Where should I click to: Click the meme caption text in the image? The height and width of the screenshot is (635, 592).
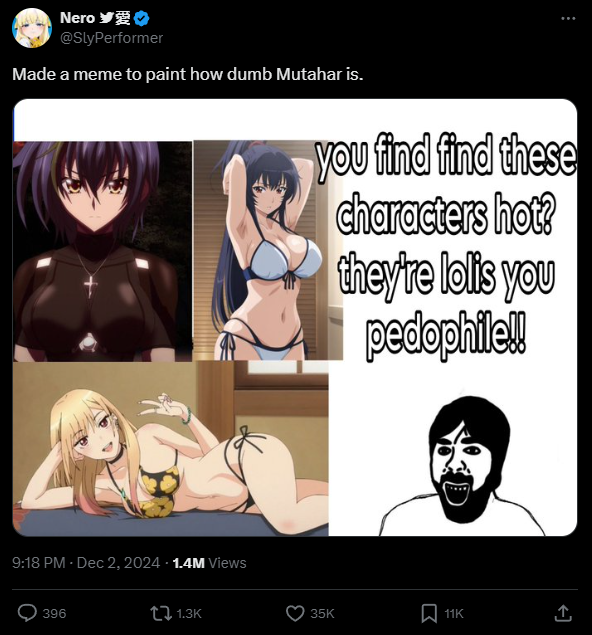pyautogui.click(x=445, y=247)
